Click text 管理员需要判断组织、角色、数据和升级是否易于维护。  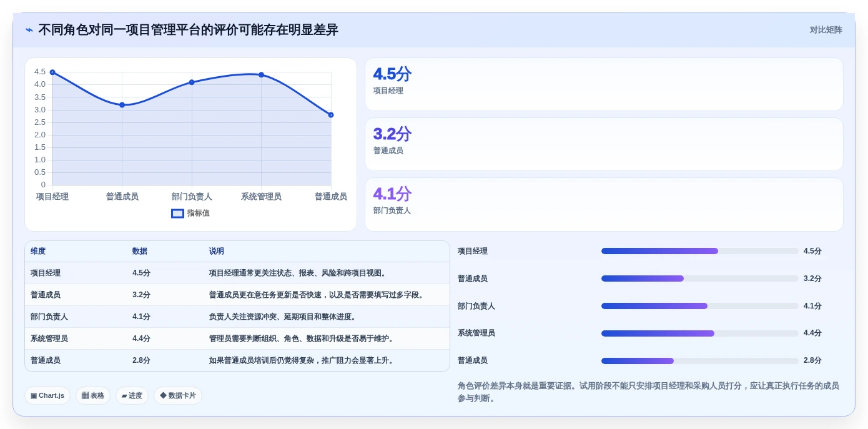pyautogui.click(x=302, y=339)
